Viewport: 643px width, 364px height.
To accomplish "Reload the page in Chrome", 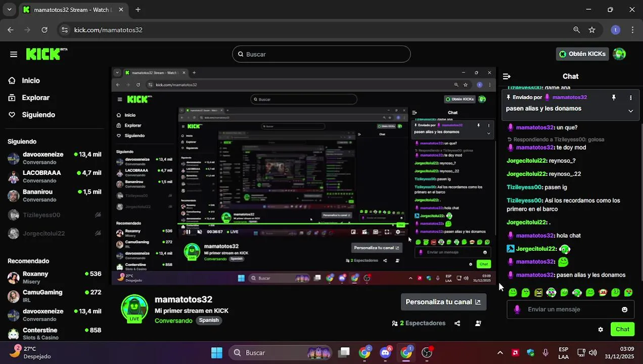I will click(44, 30).
